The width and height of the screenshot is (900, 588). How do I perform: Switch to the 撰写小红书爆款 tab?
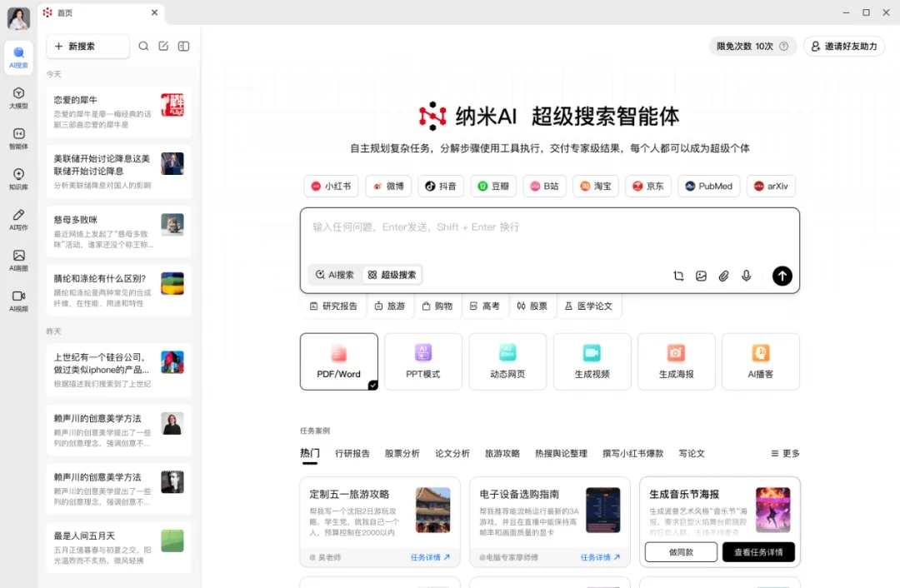coord(633,453)
